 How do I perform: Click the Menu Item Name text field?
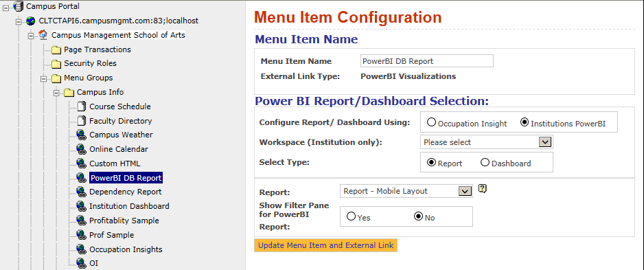click(x=427, y=61)
